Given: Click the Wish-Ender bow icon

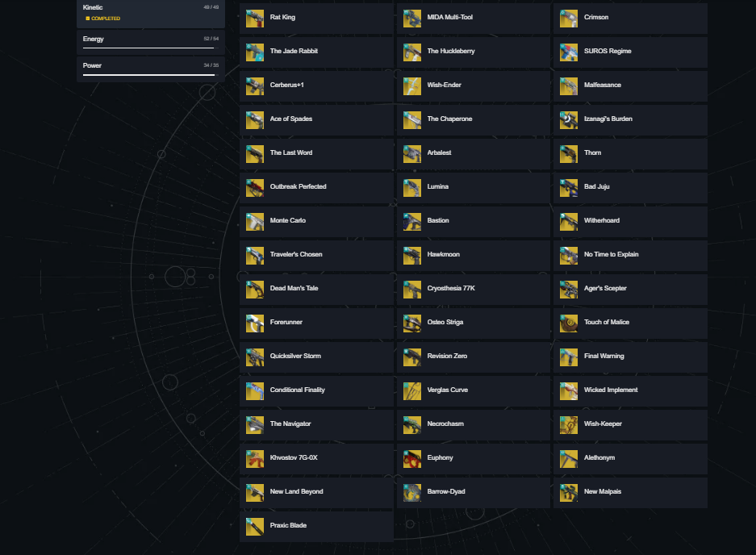Looking at the screenshot, I should coord(411,86).
